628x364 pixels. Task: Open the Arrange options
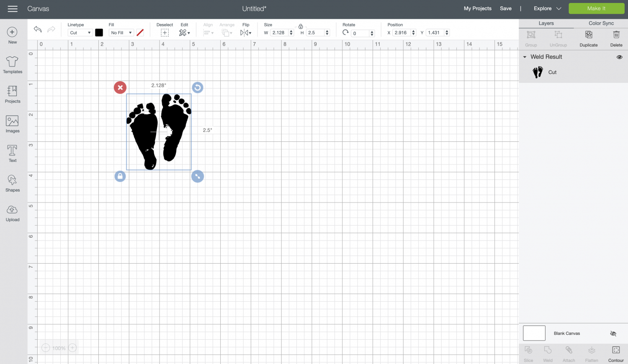tap(227, 33)
